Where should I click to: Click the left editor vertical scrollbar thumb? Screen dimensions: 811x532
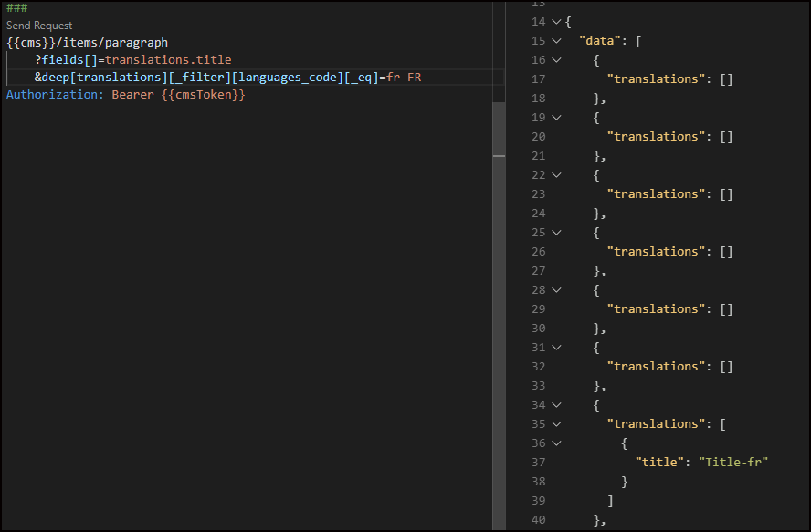[x=499, y=316]
